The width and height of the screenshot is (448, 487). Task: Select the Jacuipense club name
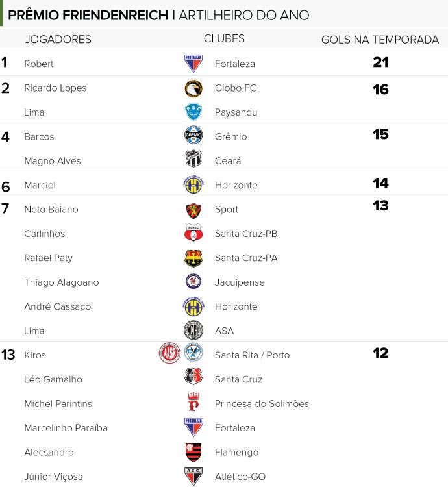pyautogui.click(x=240, y=282)
